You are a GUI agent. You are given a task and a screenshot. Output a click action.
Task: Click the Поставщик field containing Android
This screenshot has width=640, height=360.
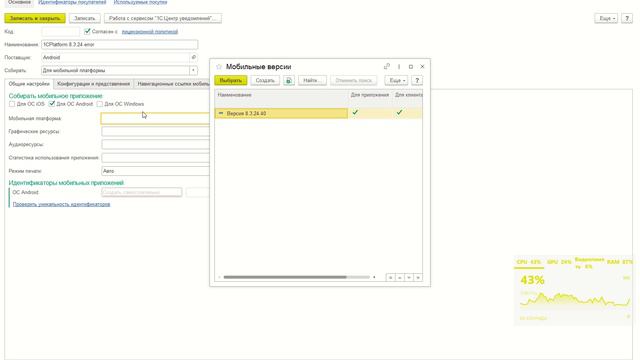click(x=116, y=58)
